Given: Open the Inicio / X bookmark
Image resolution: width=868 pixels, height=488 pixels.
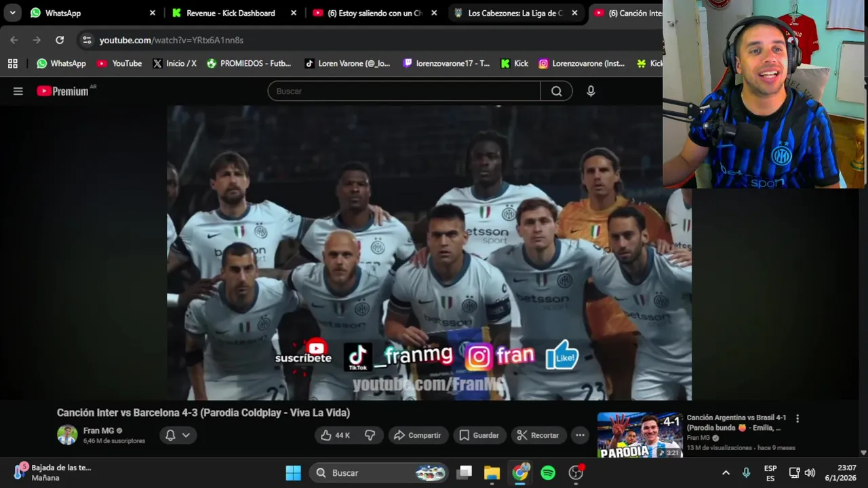Looking at the screenshot, I should 174,63.
